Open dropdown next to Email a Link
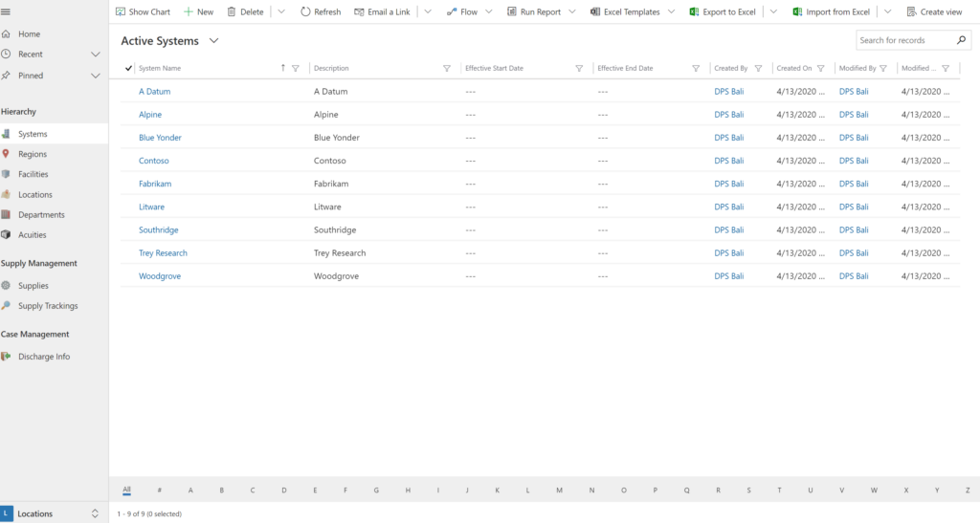Viewport: 980px width, 523px height. [x=428, y=11]
